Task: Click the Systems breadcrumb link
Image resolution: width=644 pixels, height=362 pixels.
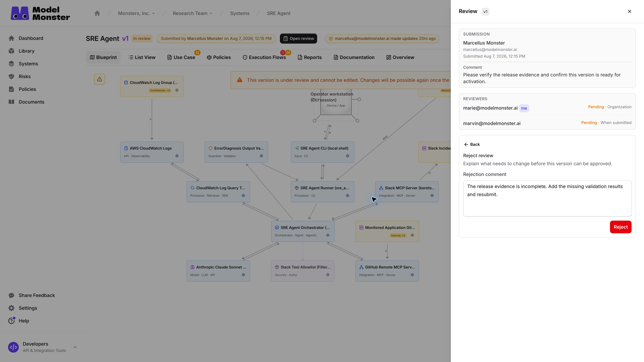Action: 240,13
